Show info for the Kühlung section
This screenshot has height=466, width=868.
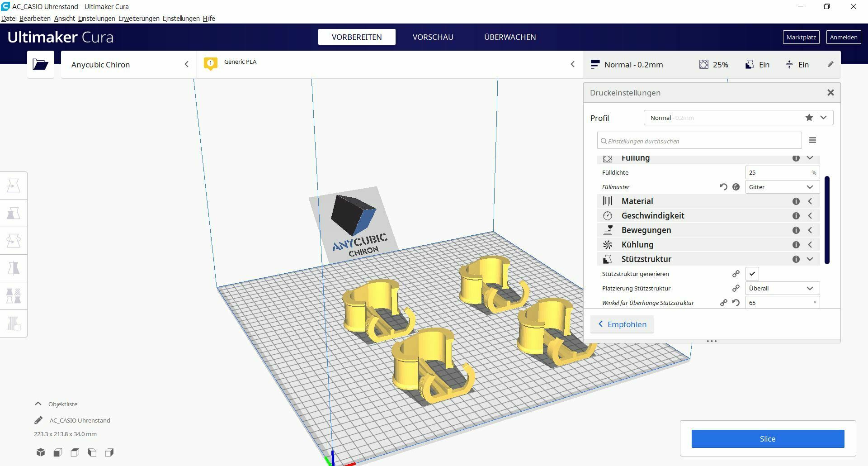pos(796,245)
